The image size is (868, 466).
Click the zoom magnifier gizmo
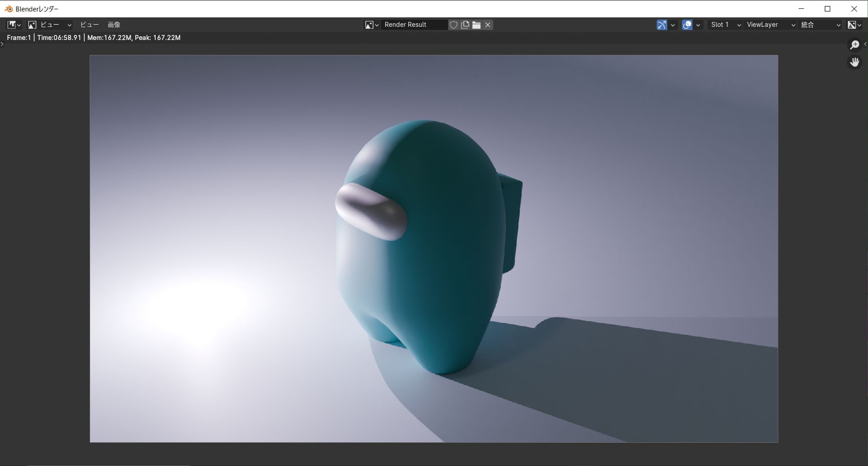coord(854,45)
